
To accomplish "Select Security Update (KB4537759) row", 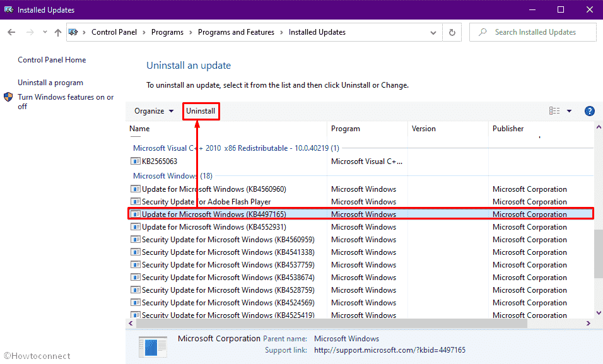I will click(x=360, y=265).
